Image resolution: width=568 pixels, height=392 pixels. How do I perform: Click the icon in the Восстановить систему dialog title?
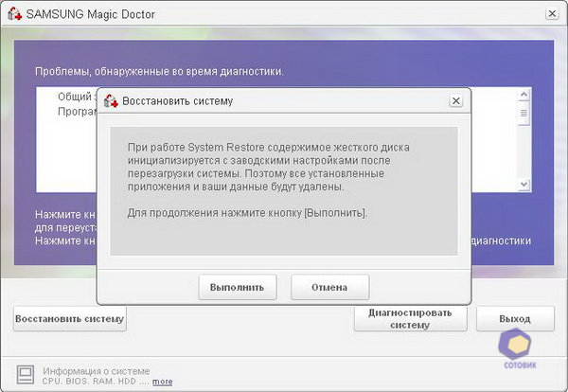(x=111, y=99)
